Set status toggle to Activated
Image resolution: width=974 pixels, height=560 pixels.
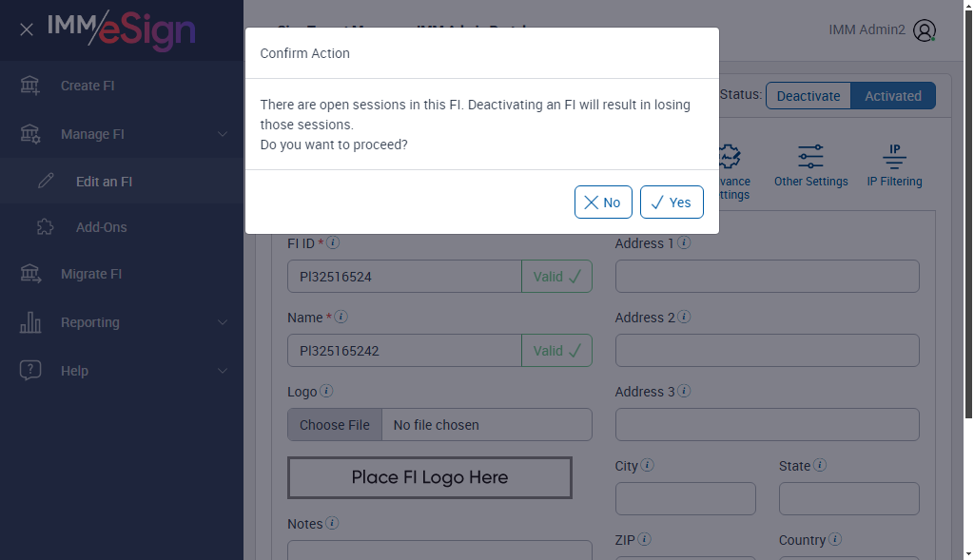(892, 96)
